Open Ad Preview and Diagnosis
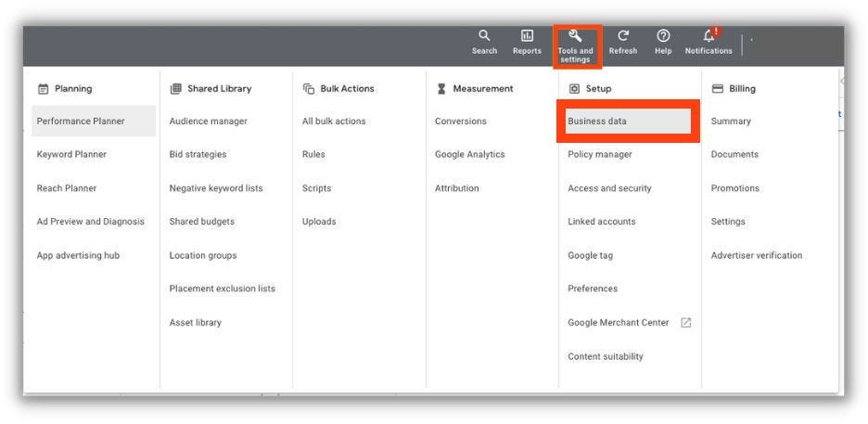This screenshot has height=424, width=868. point(90,222)
